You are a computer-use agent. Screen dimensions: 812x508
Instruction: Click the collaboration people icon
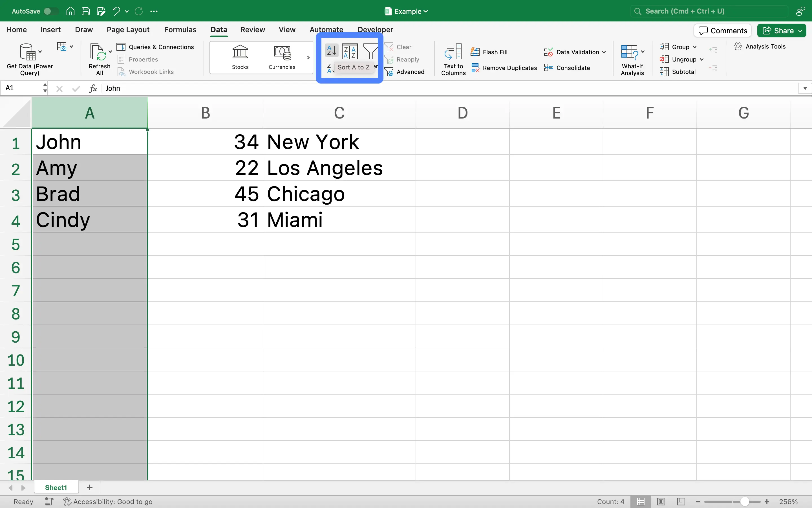click(x=800, y=11)
